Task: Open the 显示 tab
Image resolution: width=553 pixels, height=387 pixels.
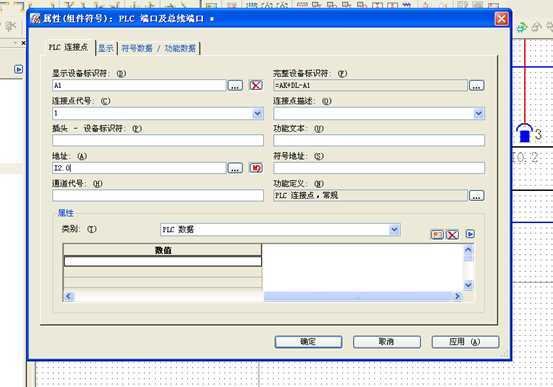Action: [x=106, y=48]
